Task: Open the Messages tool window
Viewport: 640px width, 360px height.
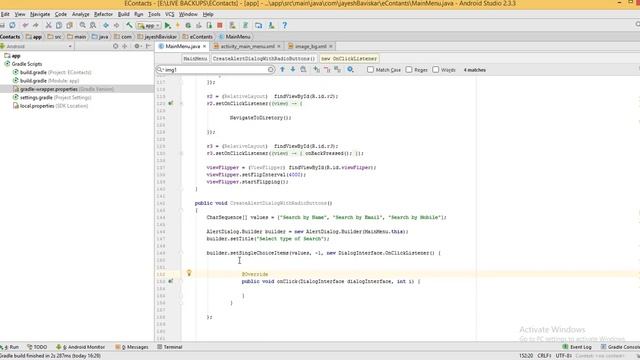Action: click(x=132, y=347)
